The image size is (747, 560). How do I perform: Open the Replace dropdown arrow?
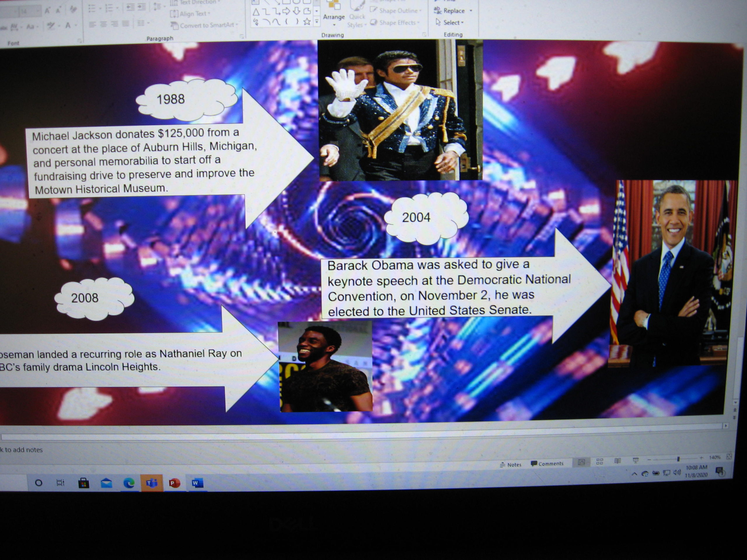(x=471, y=11)
